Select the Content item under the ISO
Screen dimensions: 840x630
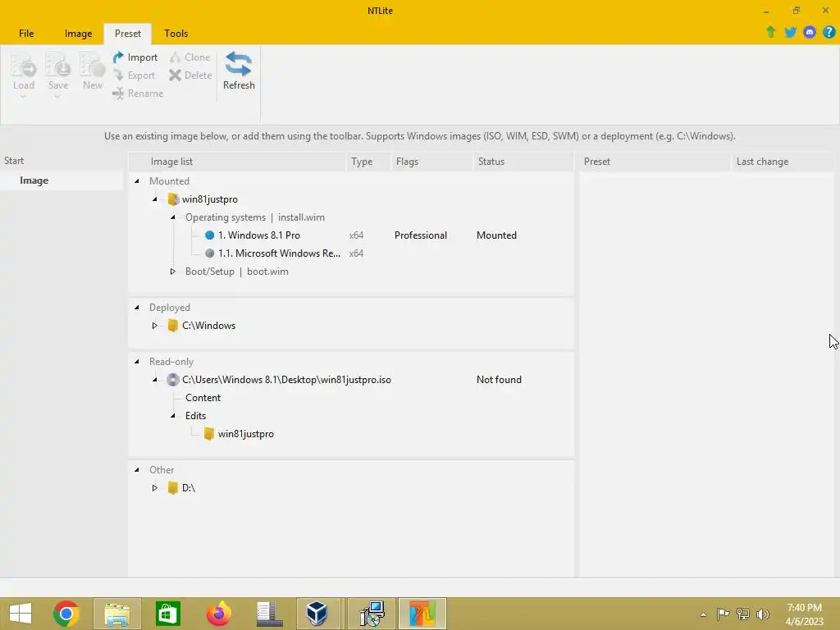point(203,398)
